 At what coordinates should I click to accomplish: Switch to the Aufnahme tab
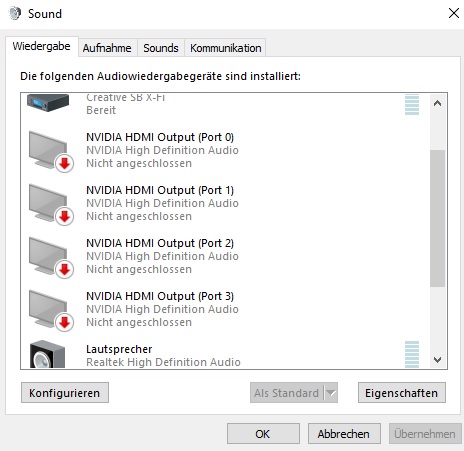point(107,48)
